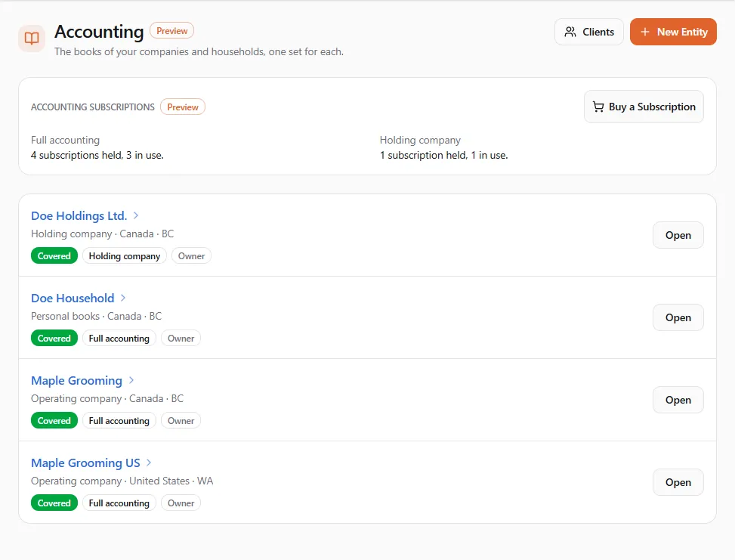The height and width of the screenshot is (560, 735).
Task: Click the Accounting book icon
Action: point(32,38)
